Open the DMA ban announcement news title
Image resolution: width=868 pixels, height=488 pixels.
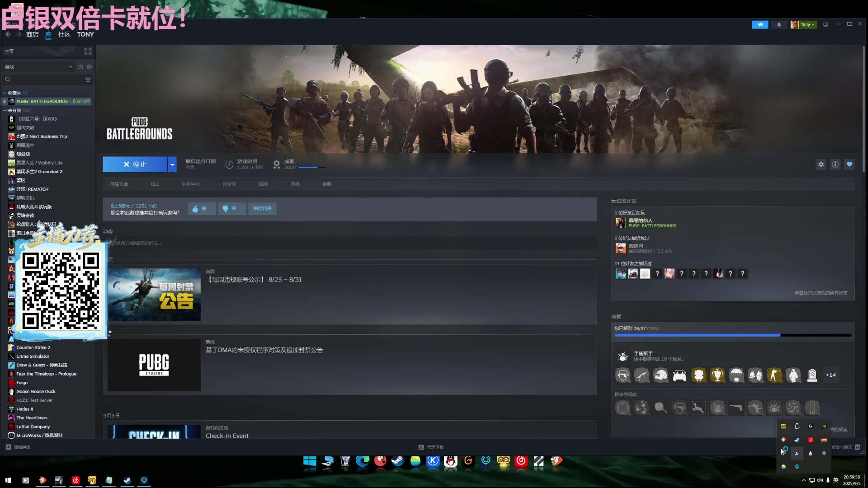coord(264,350)
